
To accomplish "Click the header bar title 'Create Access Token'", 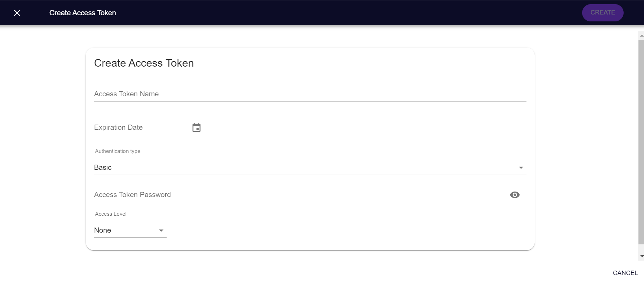I will click(83, 13).
